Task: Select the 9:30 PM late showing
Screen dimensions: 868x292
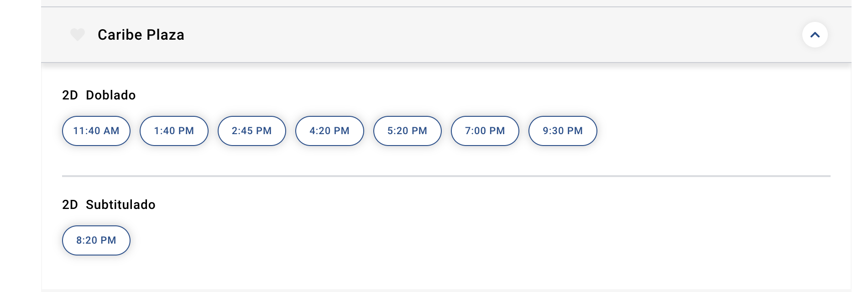Action: (563, 131)
